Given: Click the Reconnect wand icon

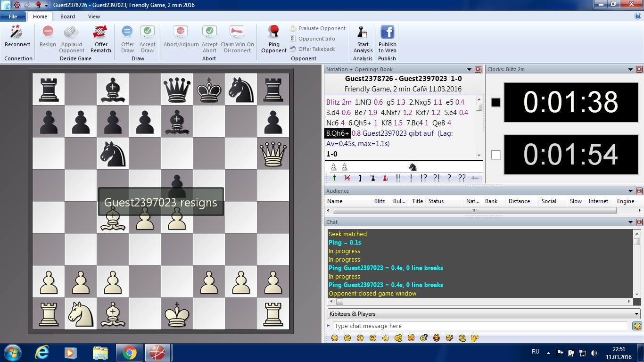Looking at the screenshot, I should tap(17, 33).
